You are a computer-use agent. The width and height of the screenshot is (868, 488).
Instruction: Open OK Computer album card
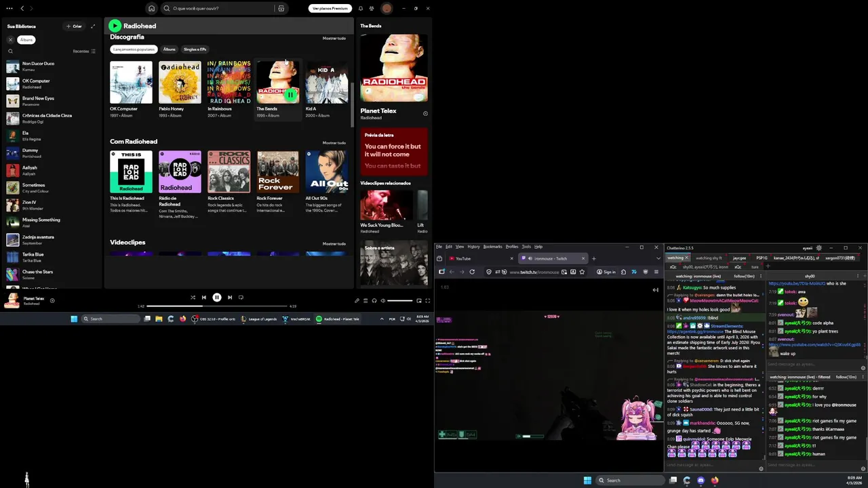(x=131, y=89)
